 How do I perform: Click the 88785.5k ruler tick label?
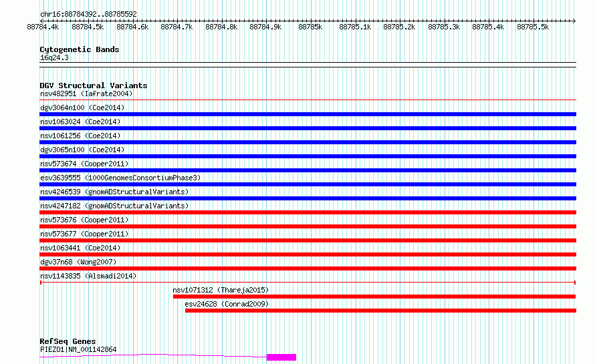[533, 27]
